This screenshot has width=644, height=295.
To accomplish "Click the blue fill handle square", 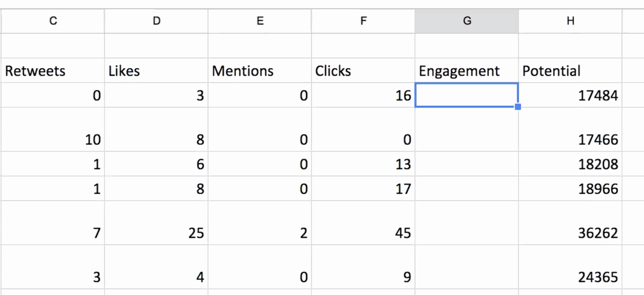I will [518, 107].
